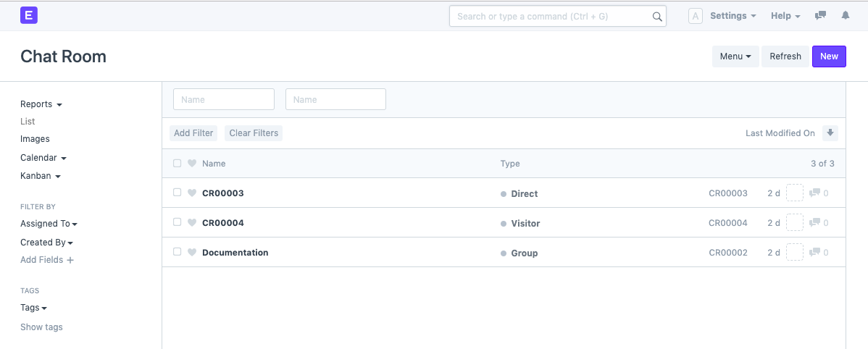The height and width of the screenshot is (349, 868).
Task: Click the purple E app logo
Action: pyautogui.click(x=29, y=15)
